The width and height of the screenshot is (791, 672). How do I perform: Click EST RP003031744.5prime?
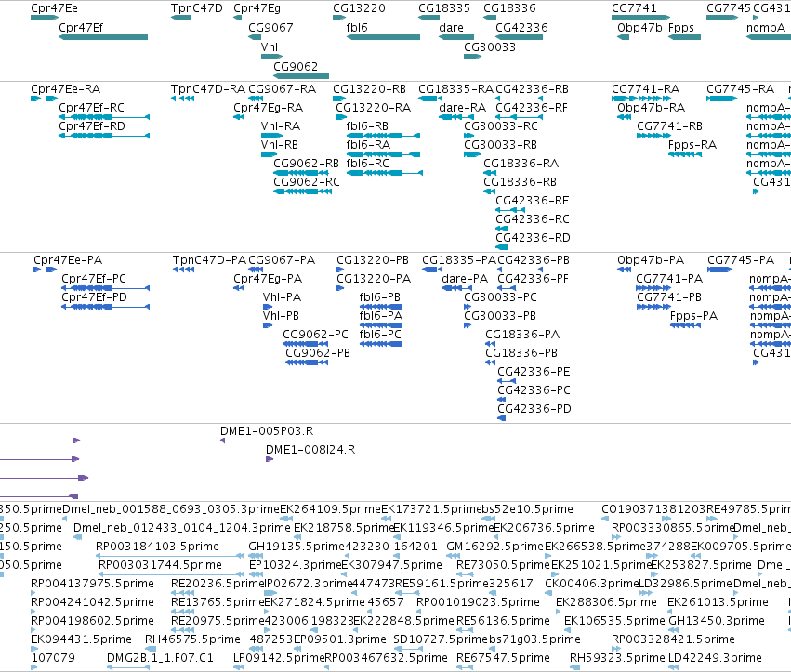click(160, 565)
